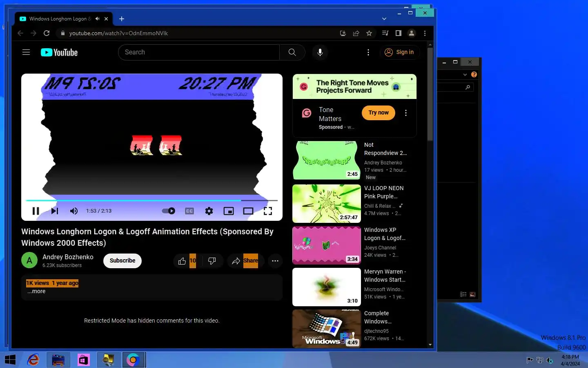Dislike the video
This screenshot has width=588, height=368.
[212, 261]
